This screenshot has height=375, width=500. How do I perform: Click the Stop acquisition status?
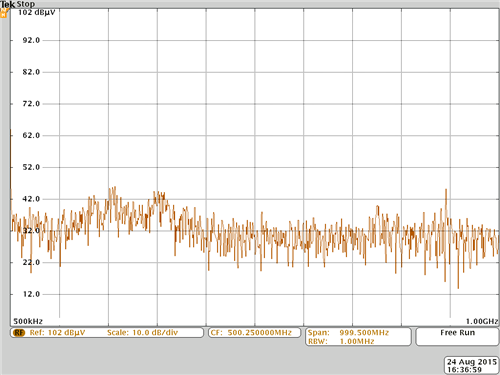(x=26, y=4)
